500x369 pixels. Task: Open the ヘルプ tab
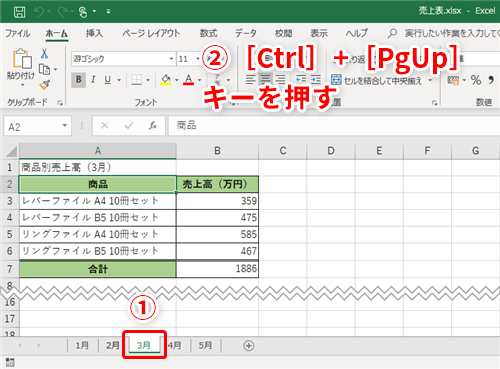coord(356,33)
